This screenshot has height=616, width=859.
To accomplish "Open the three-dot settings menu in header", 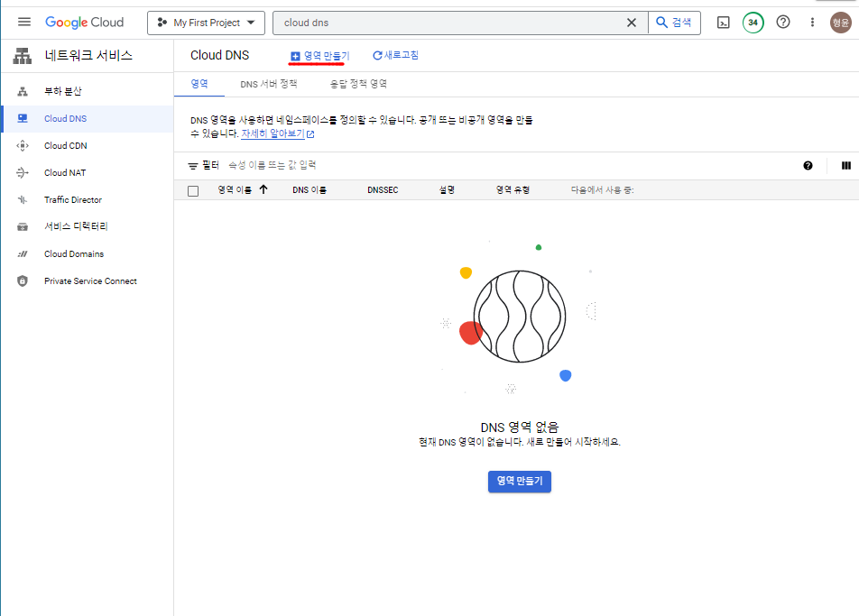I will [812, 23].
